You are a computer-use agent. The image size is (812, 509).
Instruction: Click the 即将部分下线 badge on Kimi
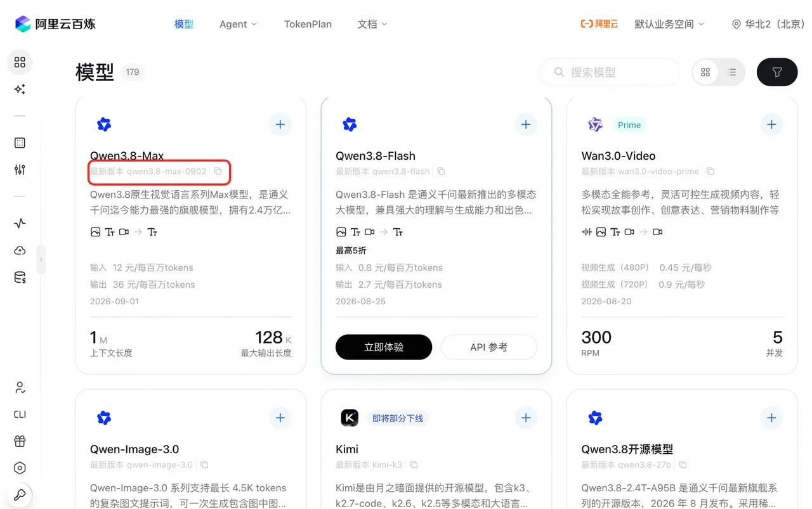tap(398, 418)
